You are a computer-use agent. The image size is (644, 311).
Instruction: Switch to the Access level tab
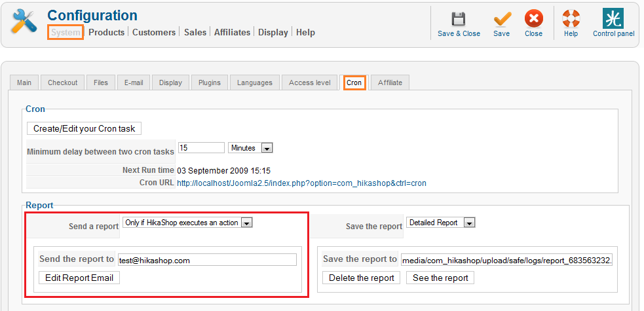[x=310, y=82]
